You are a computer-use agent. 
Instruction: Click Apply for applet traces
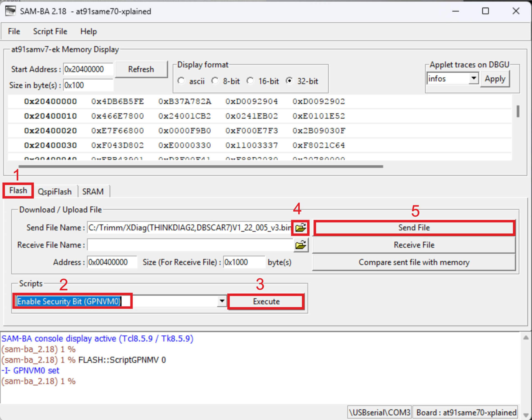pyautogui.click(x=495, y=79)
